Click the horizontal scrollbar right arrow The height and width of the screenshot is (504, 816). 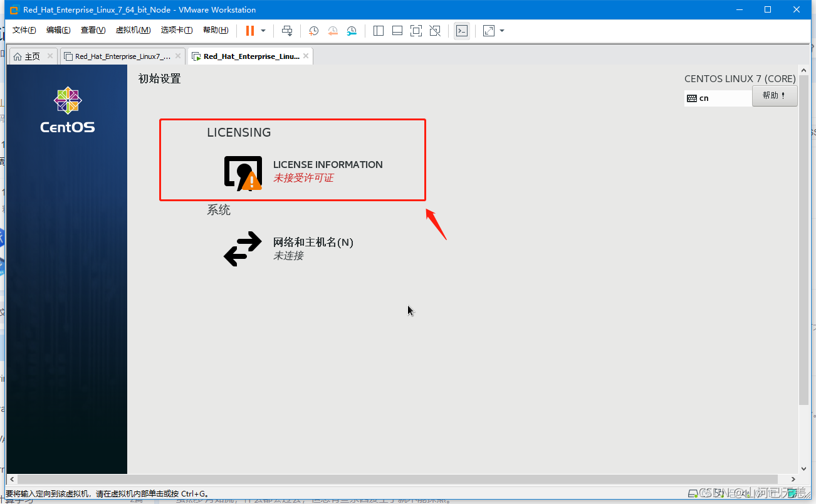pos(794,479)
